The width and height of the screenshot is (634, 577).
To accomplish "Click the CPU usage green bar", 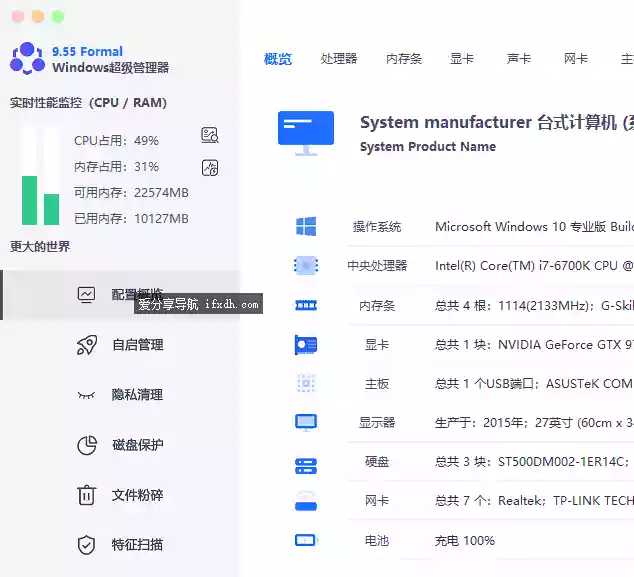I will 30,200.
